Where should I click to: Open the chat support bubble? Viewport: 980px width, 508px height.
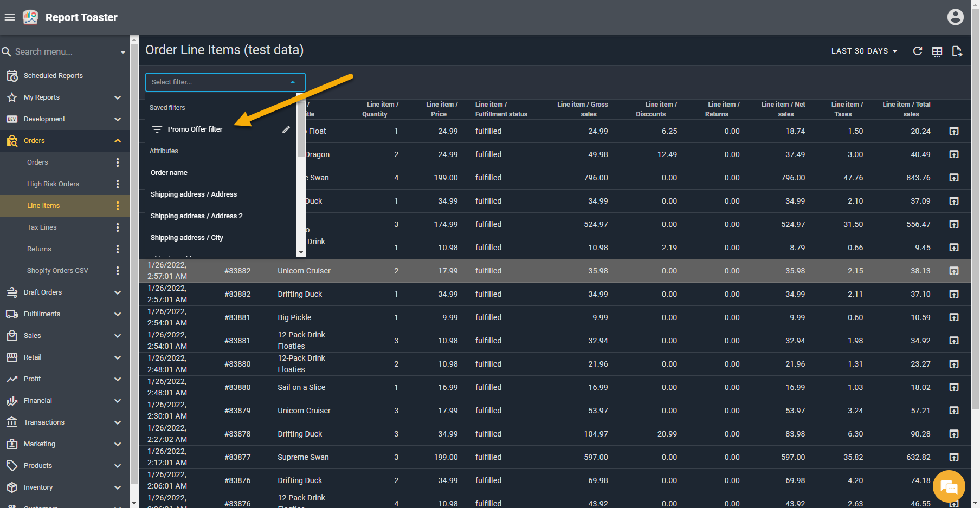[949, 486]
